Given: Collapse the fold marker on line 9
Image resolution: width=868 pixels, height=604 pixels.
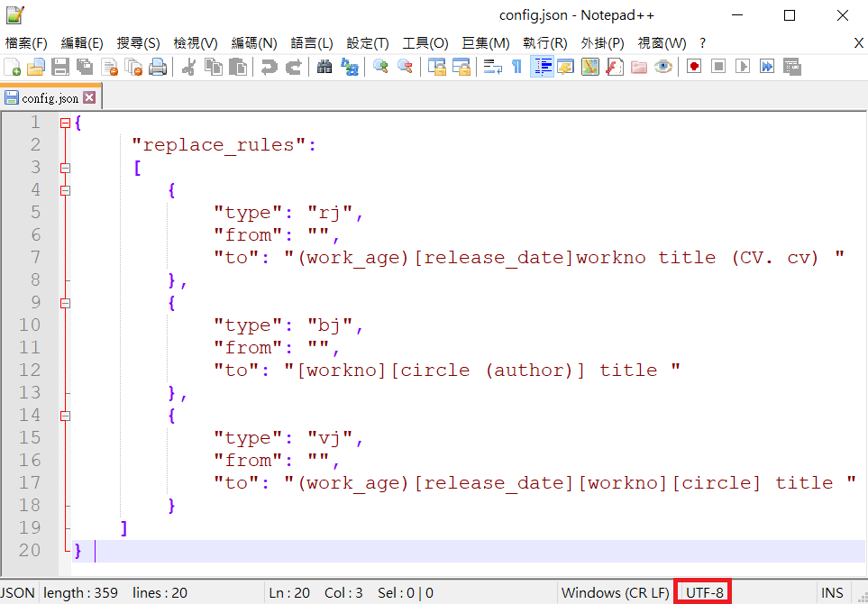Looking at the screenshot, I should coord(65,302).
